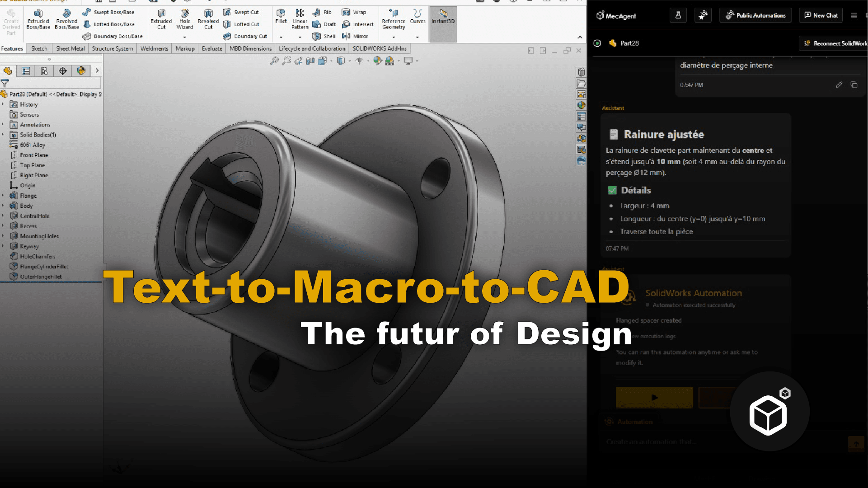
Task: Open the Evaluate tab
Action: click(212, 48)
